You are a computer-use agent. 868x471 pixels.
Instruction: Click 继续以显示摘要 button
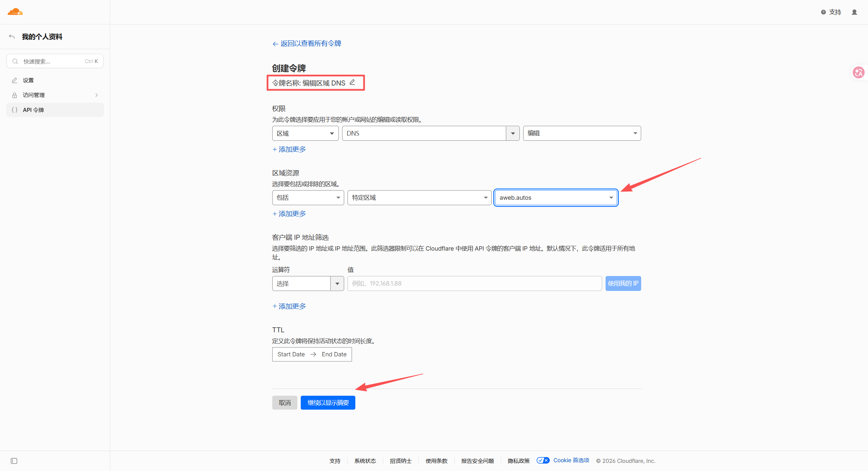click(328, 403)
